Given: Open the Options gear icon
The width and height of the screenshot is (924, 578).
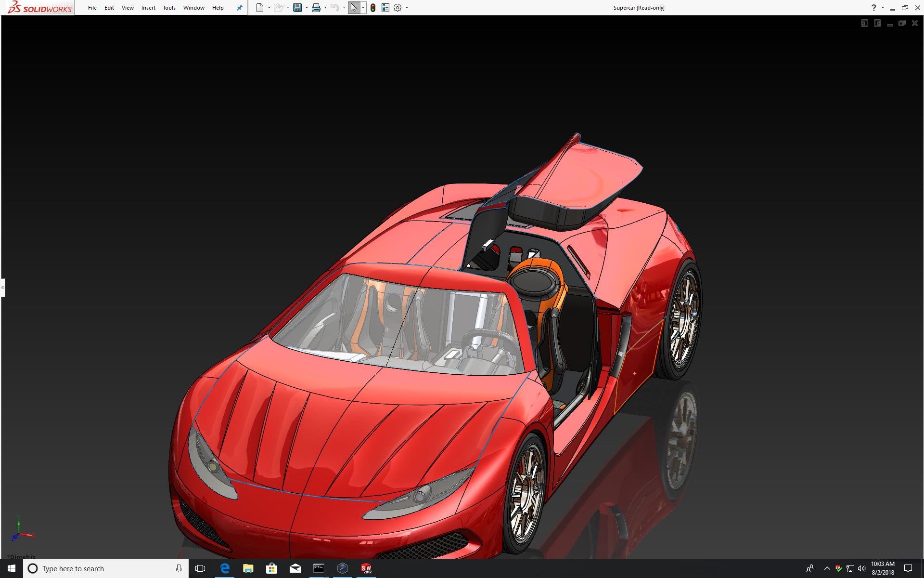Looking at the screenshot, I should [x=398, y=8].
